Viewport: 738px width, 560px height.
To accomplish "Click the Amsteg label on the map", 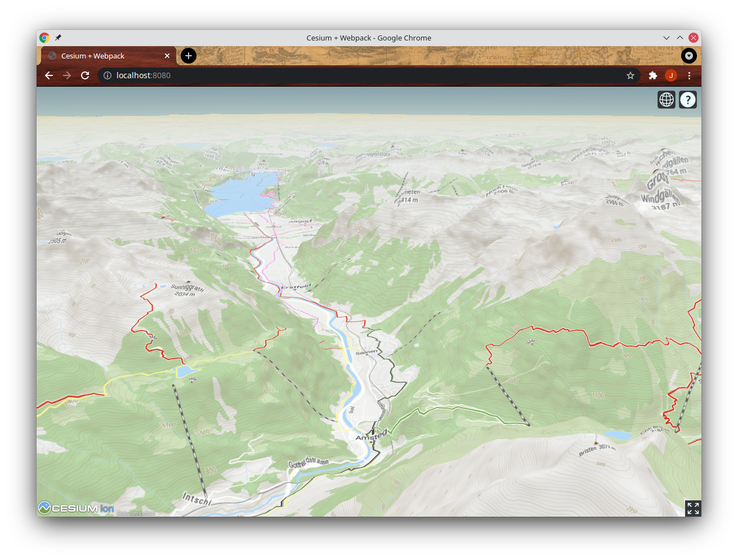I will (x=371, y=436).
